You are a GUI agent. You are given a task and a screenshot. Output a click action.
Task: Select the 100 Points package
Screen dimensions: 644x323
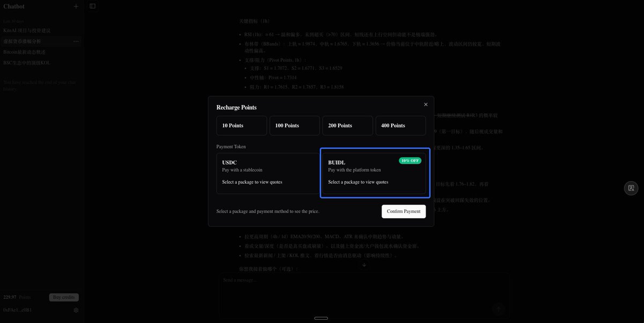pos(295,126)
